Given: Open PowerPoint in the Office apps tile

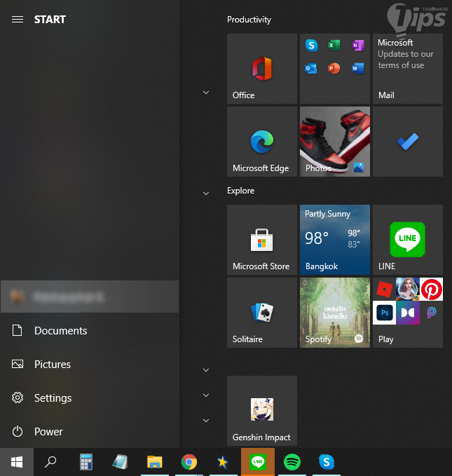Looking at the screenshot, I should (x=334, y=68).
